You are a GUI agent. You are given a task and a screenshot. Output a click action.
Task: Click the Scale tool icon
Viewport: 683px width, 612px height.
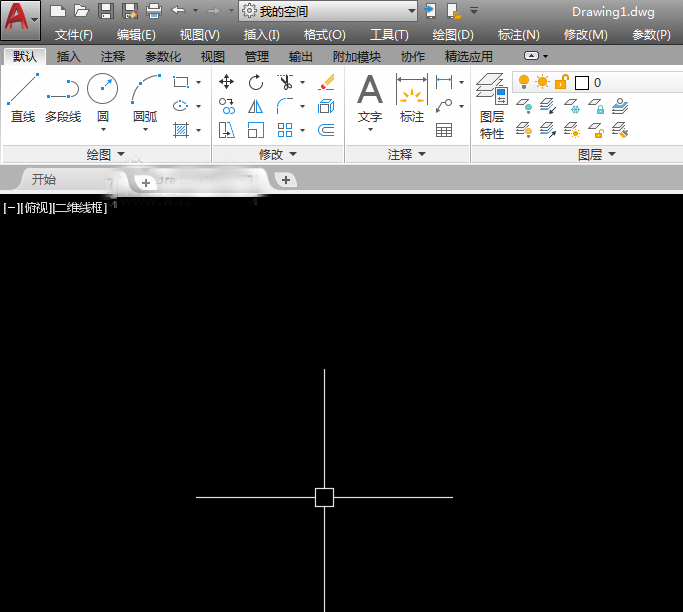pos(256,130)
